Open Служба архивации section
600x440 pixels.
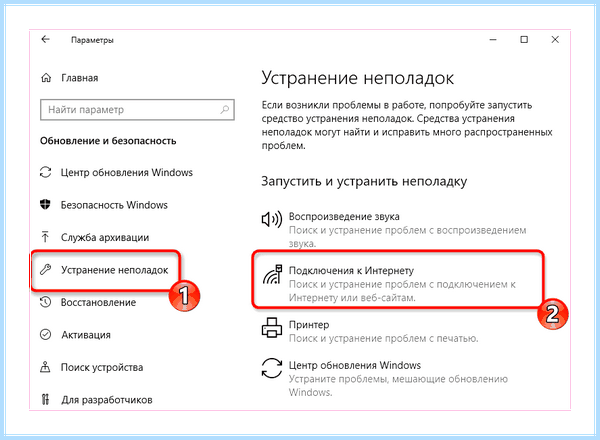[x=105, y=238]
